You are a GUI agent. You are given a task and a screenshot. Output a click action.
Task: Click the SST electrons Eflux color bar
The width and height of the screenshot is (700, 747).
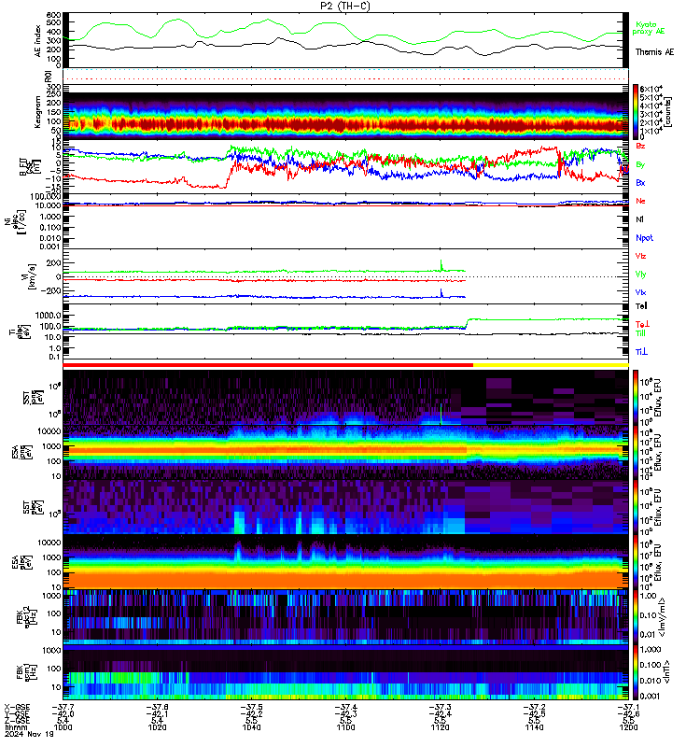point(636,507)
